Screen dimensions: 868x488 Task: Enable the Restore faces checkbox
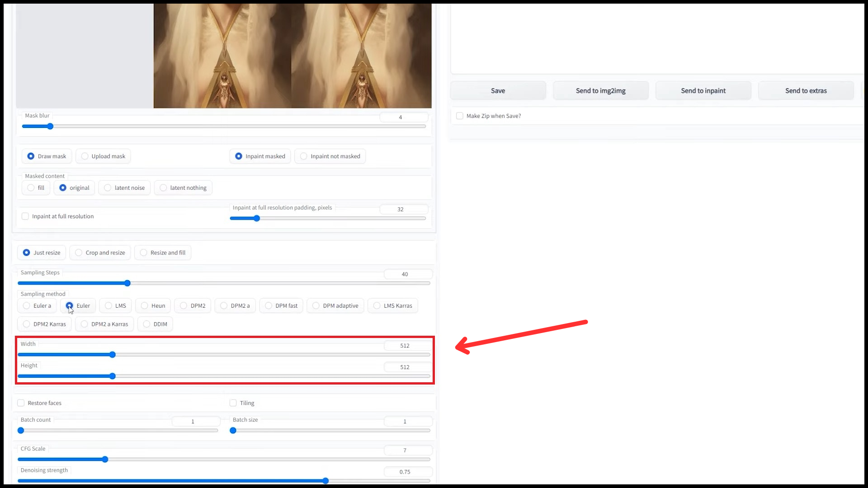click(x=21, y=403)
